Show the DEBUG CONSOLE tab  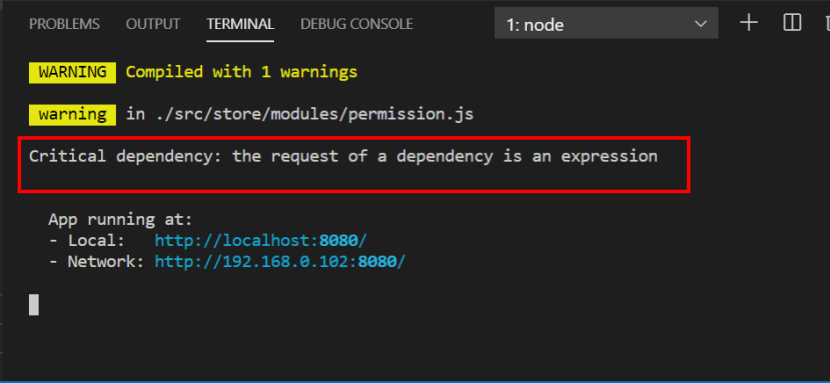[357, 24]
